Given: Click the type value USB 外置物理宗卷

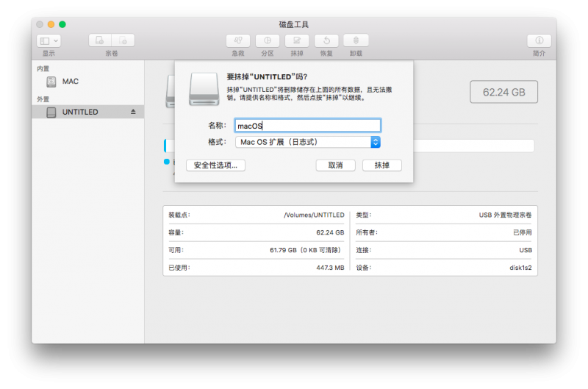Looking at the screenshot, I should 505,215.
